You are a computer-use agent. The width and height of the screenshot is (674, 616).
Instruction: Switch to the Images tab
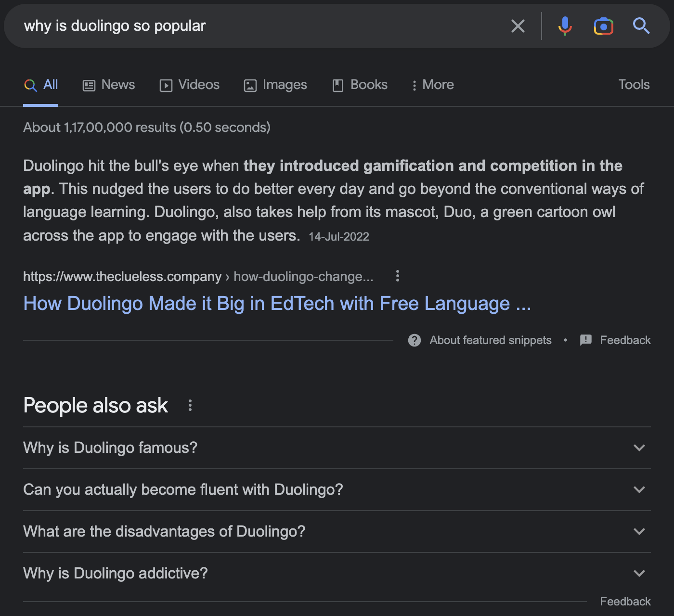(x=275, y=85)
